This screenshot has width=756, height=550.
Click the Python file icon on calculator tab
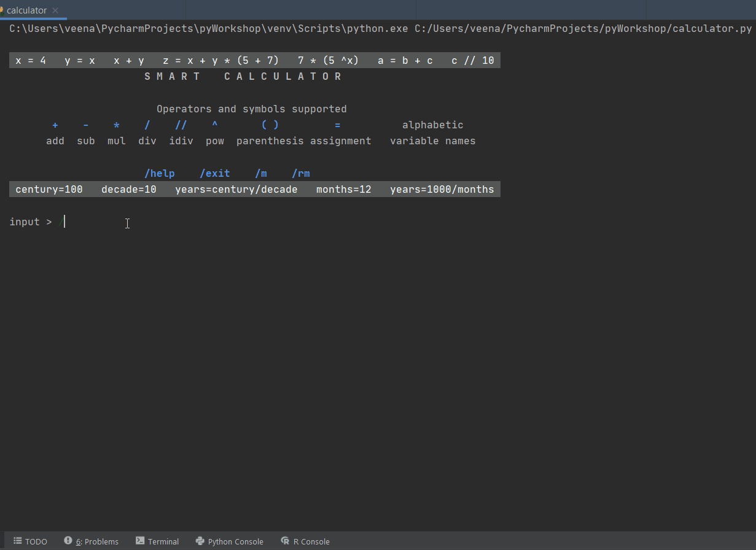[2, 10]
